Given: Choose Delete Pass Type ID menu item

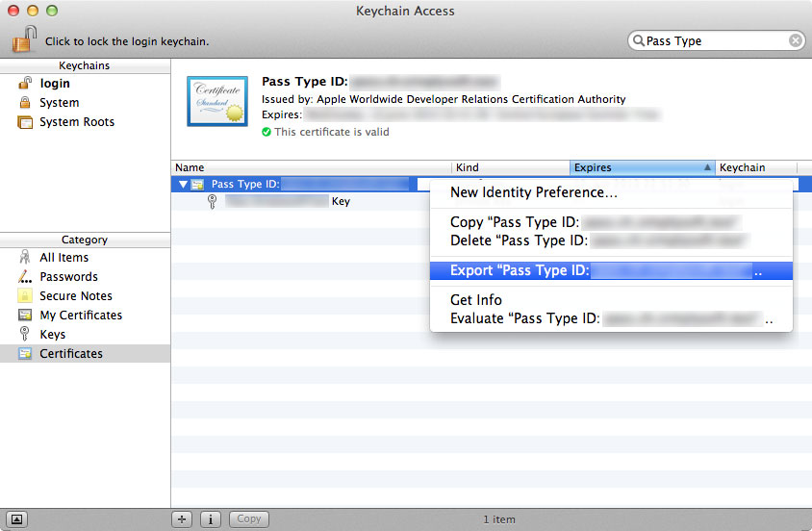Looking at the screenshot, I should point(611,240).
